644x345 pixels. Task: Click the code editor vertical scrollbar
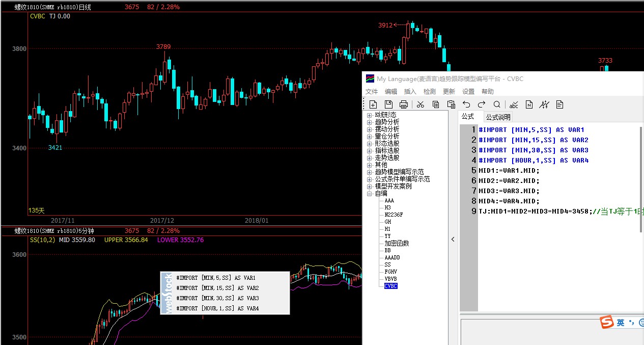641,178
